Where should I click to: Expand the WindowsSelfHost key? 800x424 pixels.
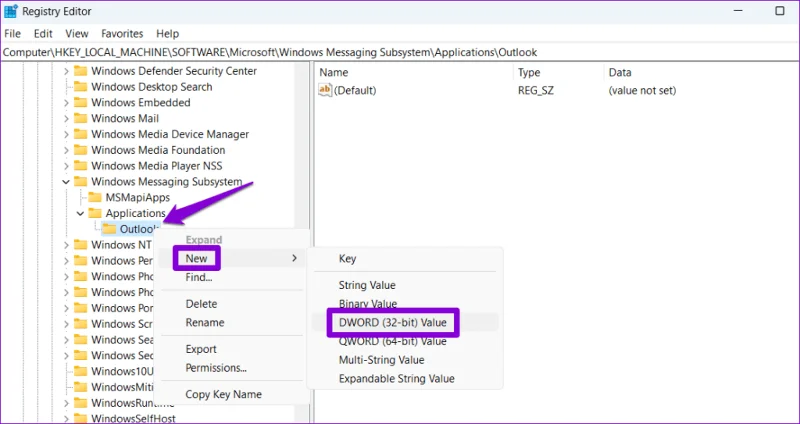66,419
